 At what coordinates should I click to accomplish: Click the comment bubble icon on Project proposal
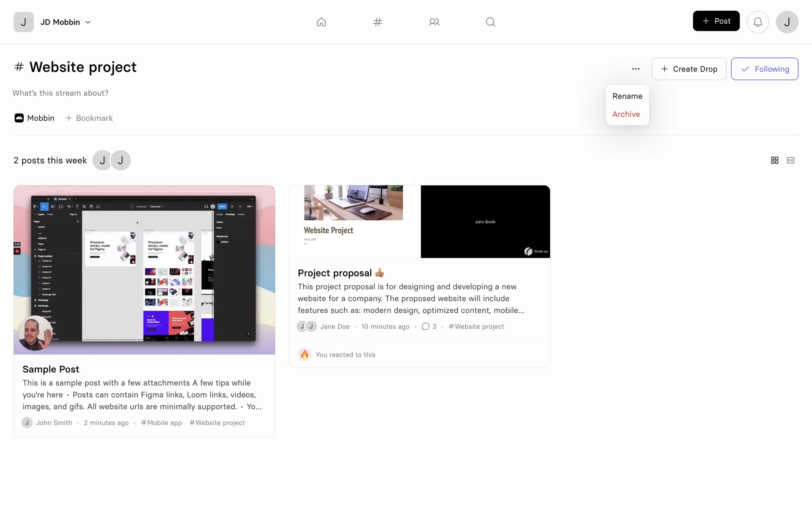[426, 326]
